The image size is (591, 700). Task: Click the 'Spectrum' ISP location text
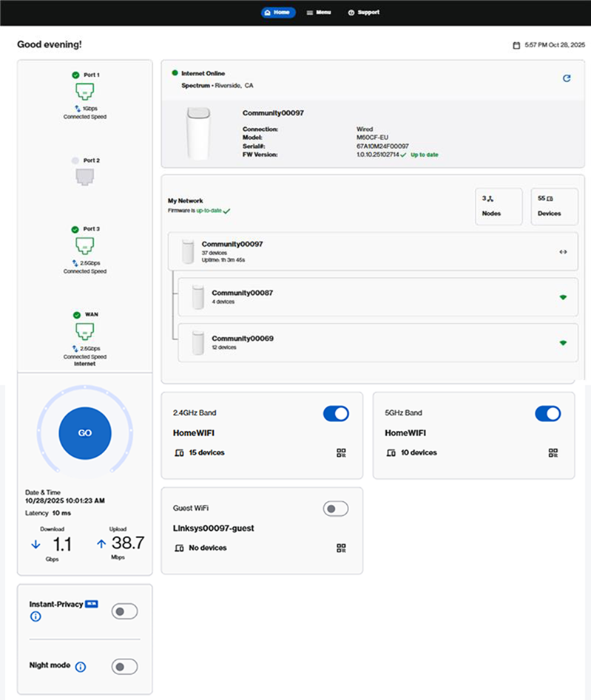pyautogui.click(x=217, y=85)
